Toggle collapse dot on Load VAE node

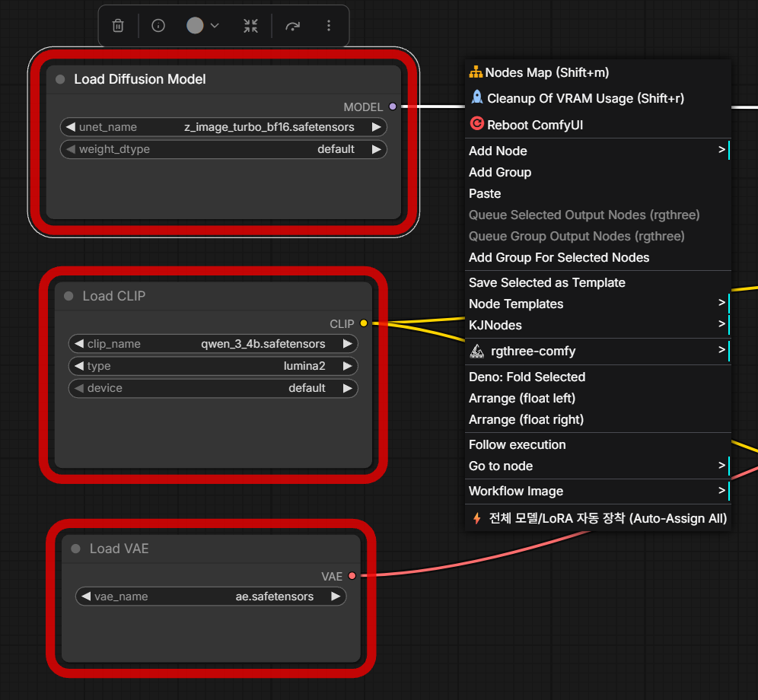coord(75,549)
